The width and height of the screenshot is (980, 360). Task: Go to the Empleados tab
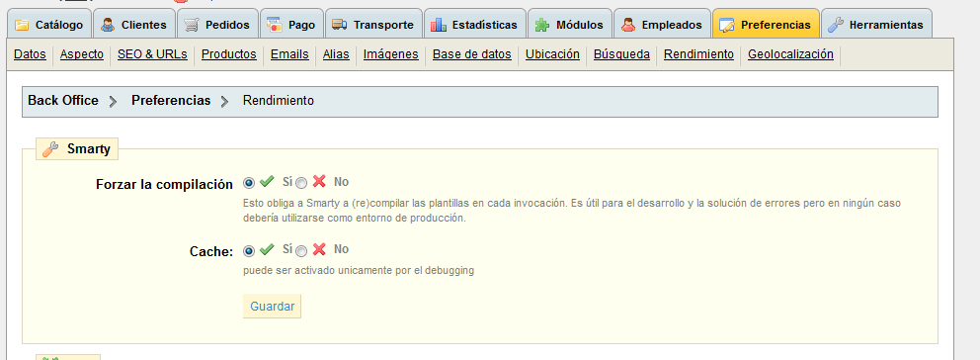coord(663,24)
